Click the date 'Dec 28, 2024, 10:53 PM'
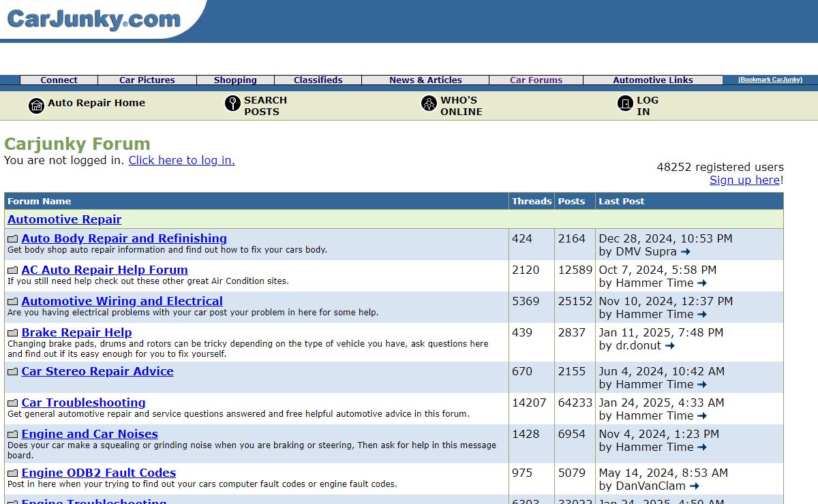 (x=666, y=238)
